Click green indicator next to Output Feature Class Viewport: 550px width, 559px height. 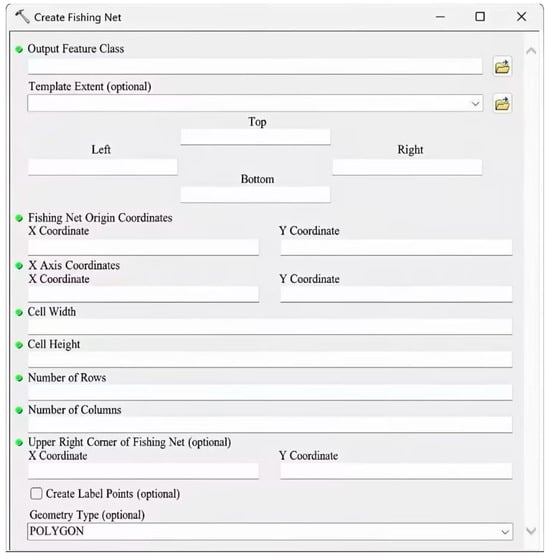click(x=19, y=49)
